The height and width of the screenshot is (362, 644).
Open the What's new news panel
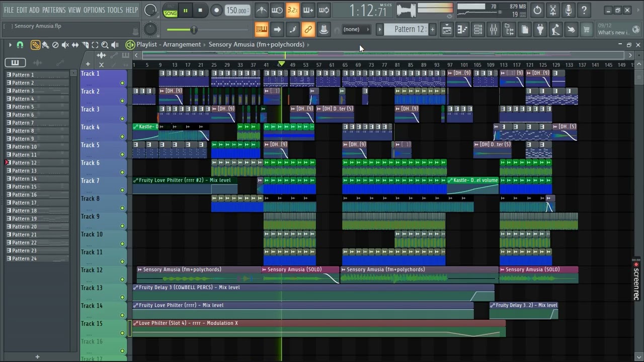[x=619, y=30]
